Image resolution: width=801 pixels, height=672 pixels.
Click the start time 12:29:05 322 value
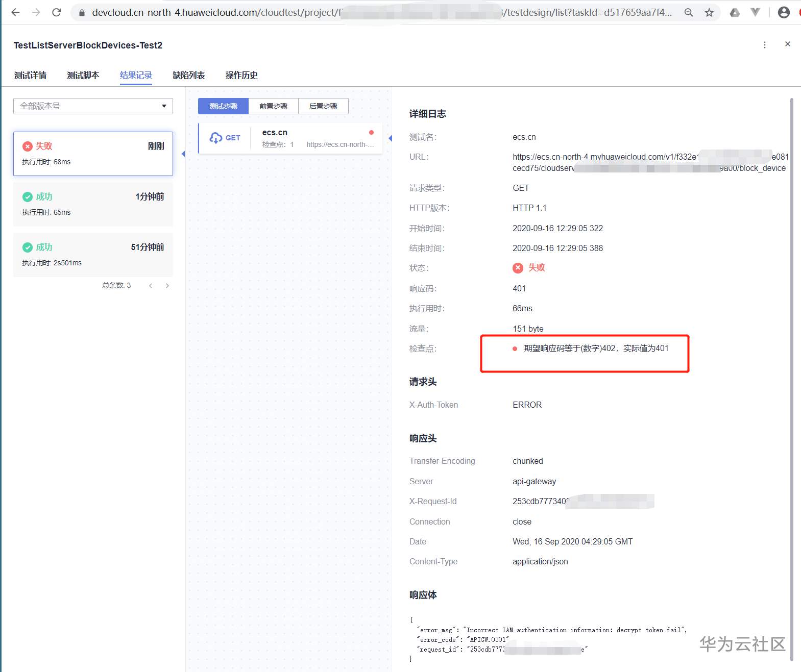pos(557,229)
